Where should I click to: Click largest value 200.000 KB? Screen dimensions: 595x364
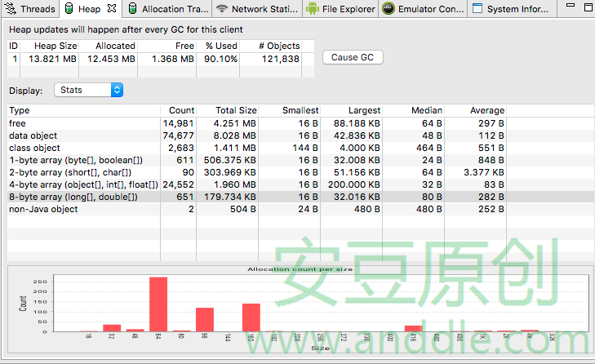pyautogui.click(x=354, y=184)
